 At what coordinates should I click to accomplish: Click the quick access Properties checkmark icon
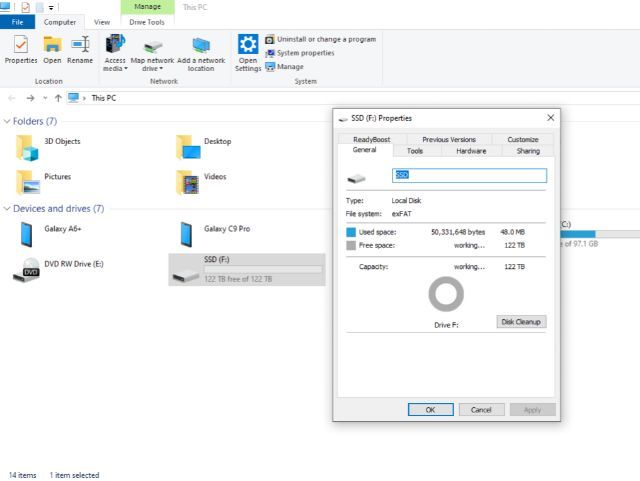click(25, 7)
